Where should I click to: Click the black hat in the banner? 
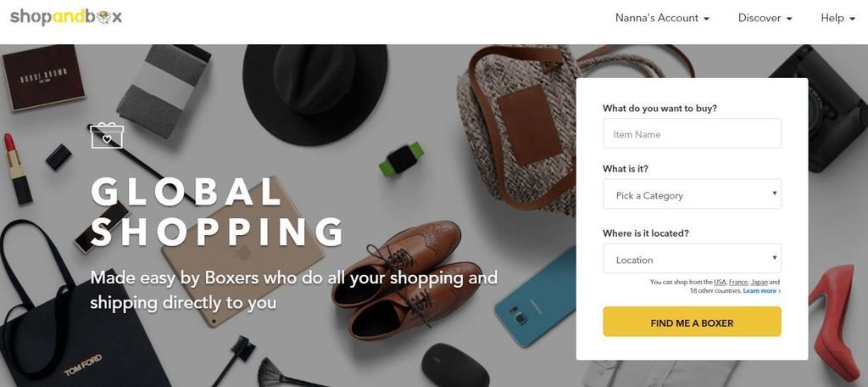pos(315,95)
